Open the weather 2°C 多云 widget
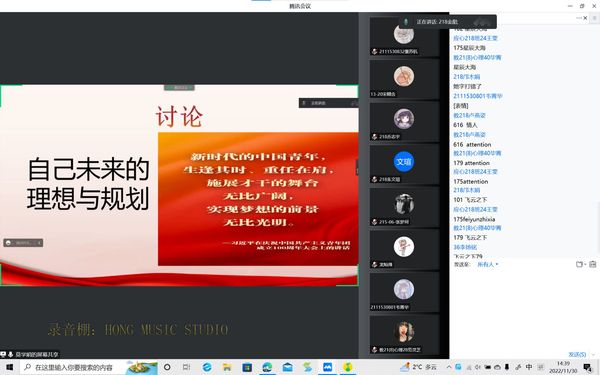Viewport: 600px width, 375px height. 419,367
